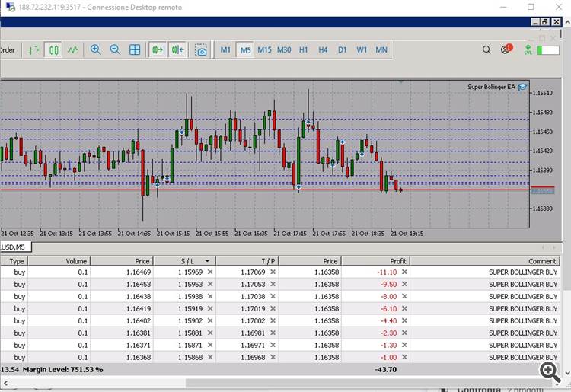Viewport: 571px width, 392px height.
Task: Sort by S / L column header
Action: pos(185,261)
